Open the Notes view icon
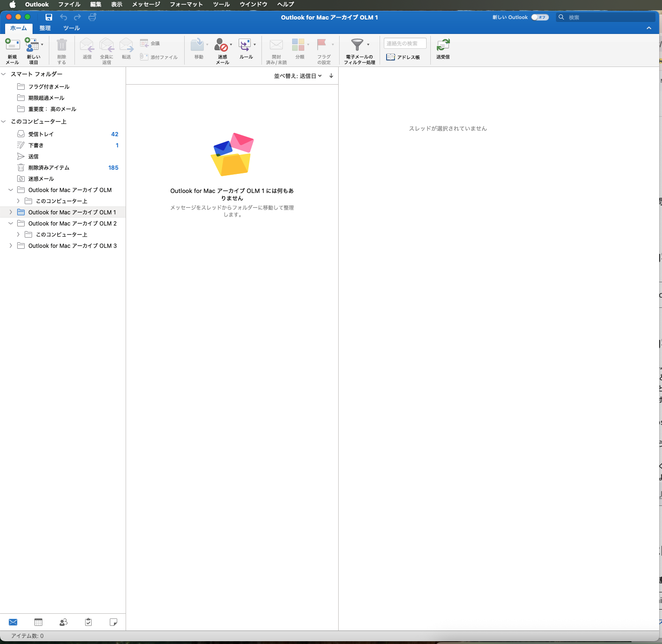This screenshot has height=644, width=662. click(113, 622)
